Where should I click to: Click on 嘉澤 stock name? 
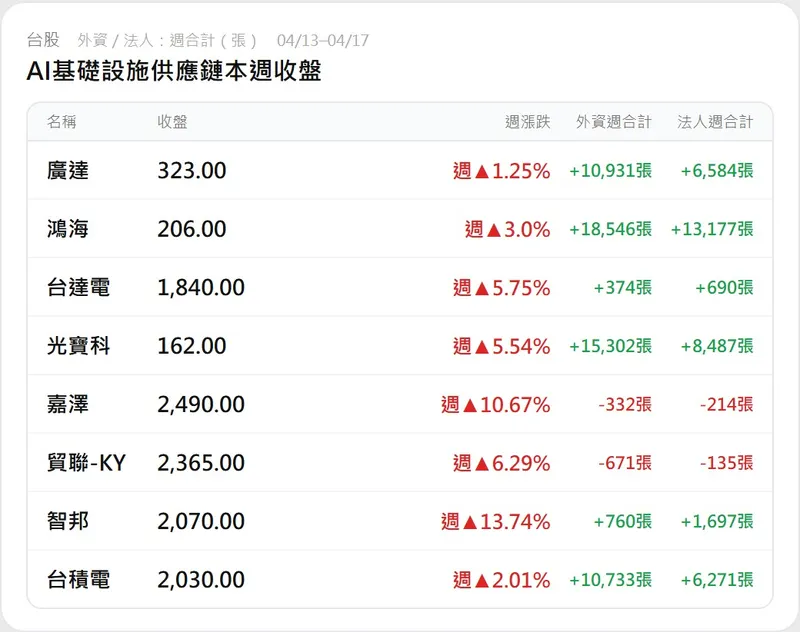pos(68,405)
